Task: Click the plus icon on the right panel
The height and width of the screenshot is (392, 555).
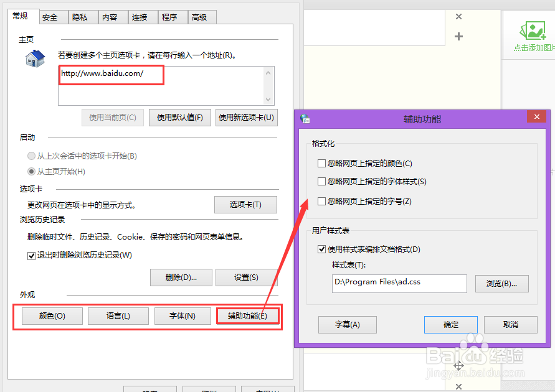Action: [458, 37]
